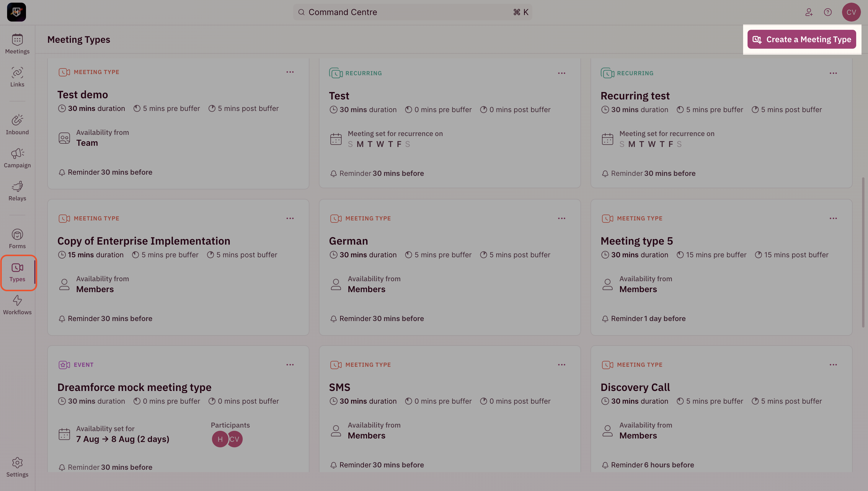Viewport: 868px width, 491px height.
Task: Go to Links in sidebar
Action: click(x=17, y=77)
